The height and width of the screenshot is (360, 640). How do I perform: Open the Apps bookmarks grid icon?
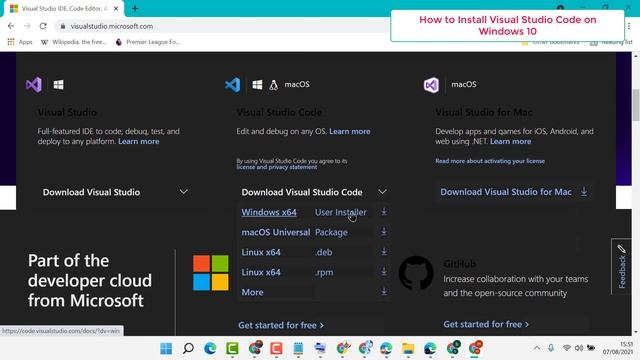(11, 42)
